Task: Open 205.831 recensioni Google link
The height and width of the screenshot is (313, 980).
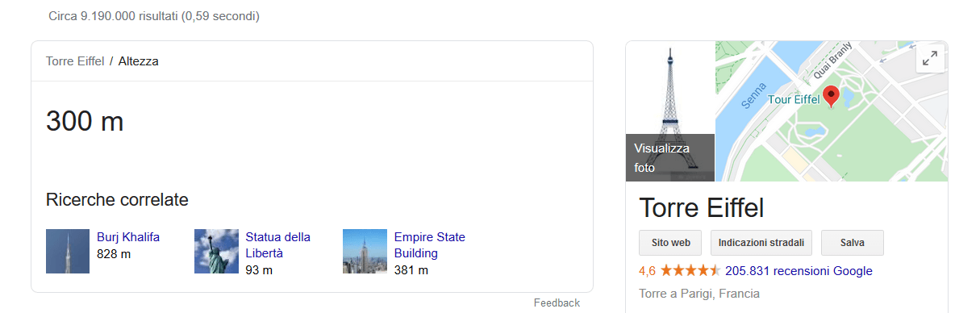Action: click(x=799, y=271)
